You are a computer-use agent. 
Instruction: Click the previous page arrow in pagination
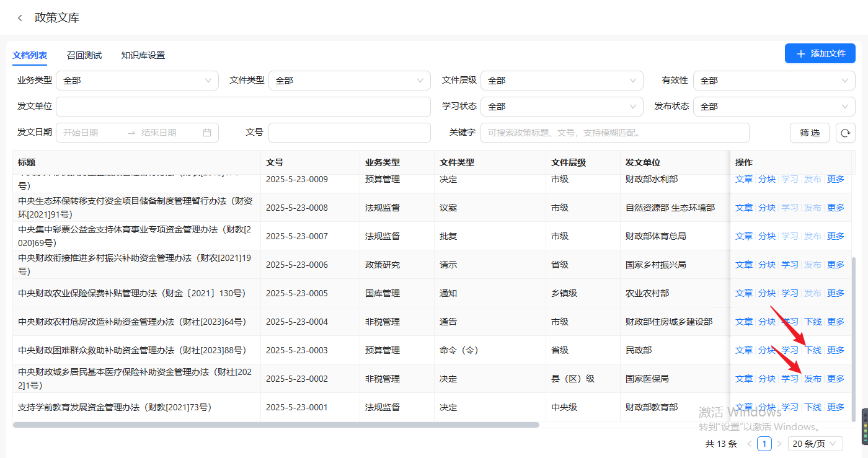tap(750, 444)
